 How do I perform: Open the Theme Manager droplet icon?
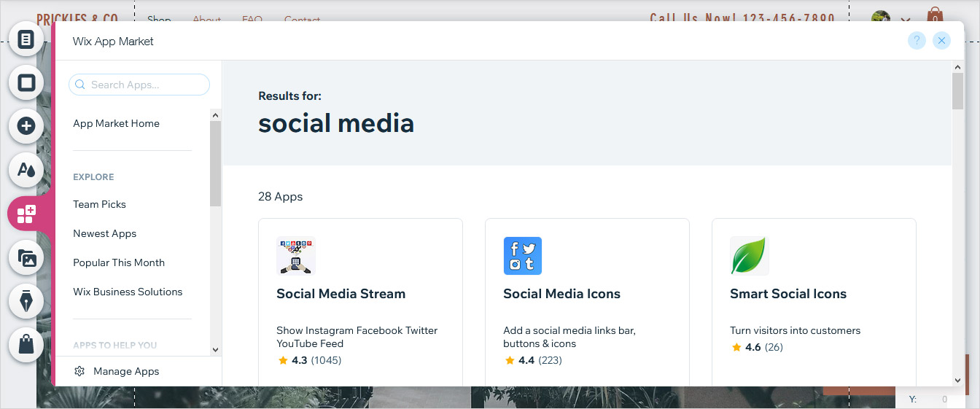tap(26, 170)
